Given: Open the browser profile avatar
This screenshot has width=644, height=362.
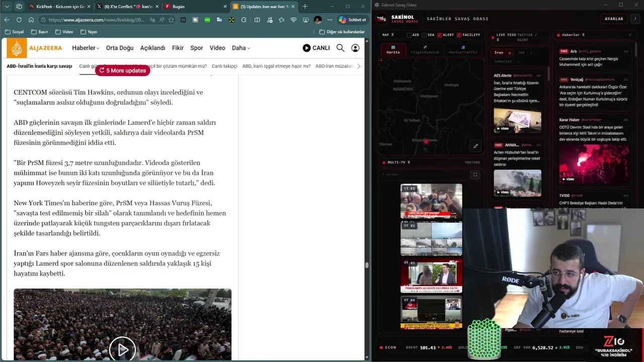Looking at the screenshot, I should (x=317, y=20).
